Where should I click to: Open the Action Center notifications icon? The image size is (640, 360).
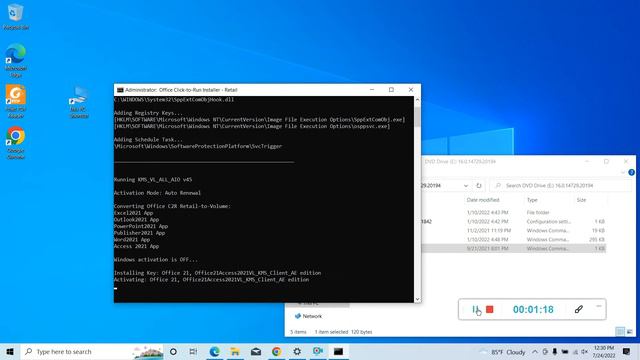coord(627,351)
